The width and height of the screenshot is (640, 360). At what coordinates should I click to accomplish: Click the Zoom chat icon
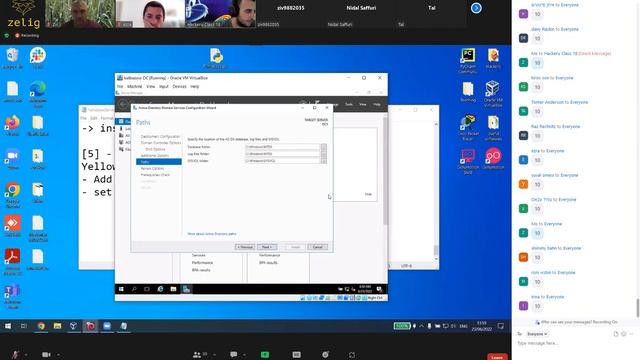233,354
